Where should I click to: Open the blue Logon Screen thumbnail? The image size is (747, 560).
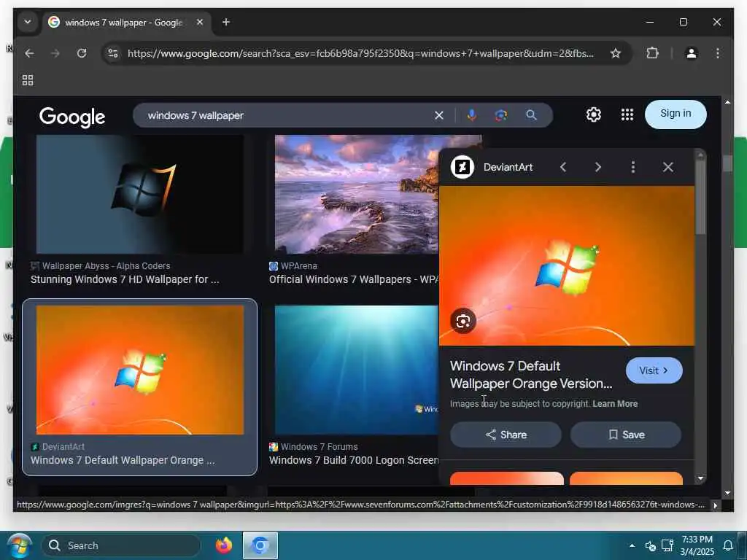pos(356,370)
